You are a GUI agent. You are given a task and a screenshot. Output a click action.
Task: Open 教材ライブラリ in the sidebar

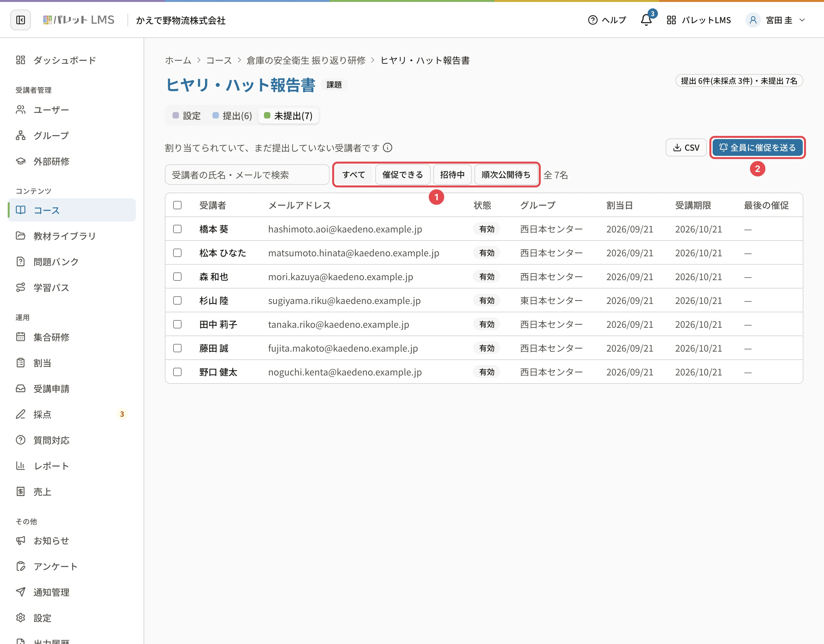click(x=72, y=236)
